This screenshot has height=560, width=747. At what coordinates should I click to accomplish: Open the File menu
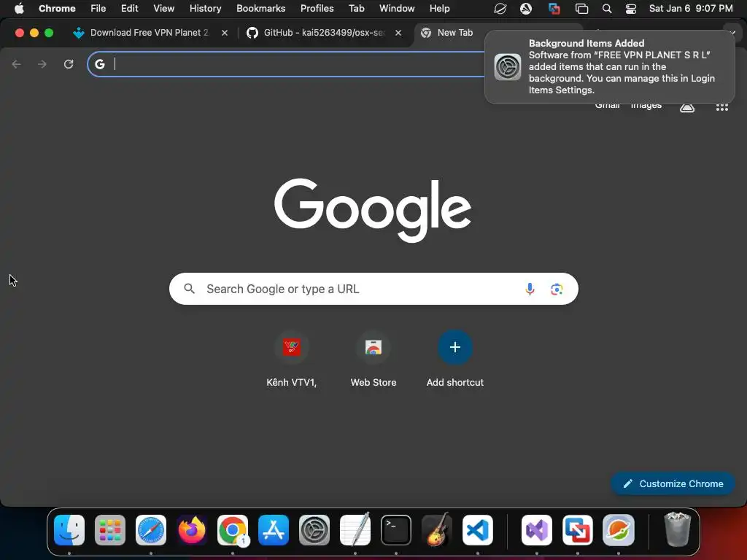coord(98,9)
